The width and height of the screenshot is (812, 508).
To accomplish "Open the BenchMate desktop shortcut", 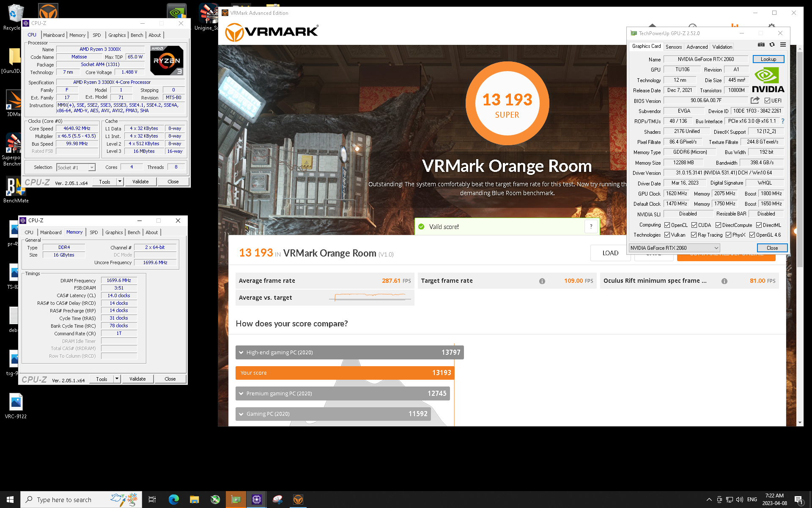I will [x=16, y=190].
